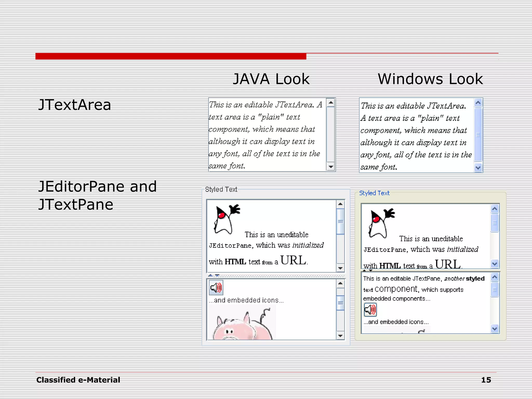Click the blue 'Styled Text' label in Windows Look
This screenshot has height=399, width=532.
pos(374,193)
